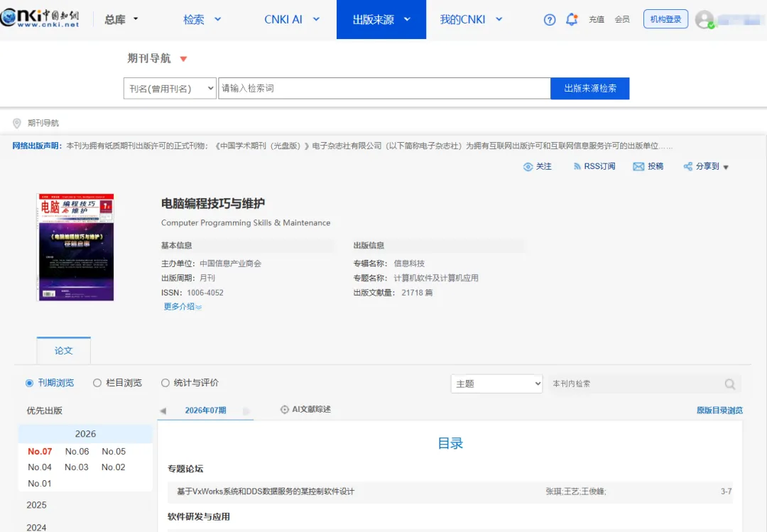Click the CNKI logo

(40, 18)
